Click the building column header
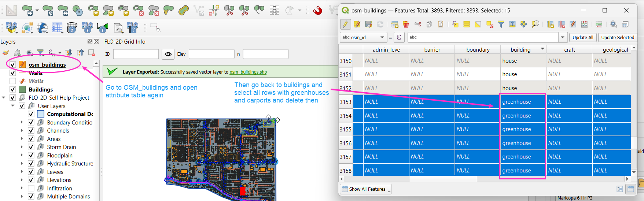 coord(520,50)
